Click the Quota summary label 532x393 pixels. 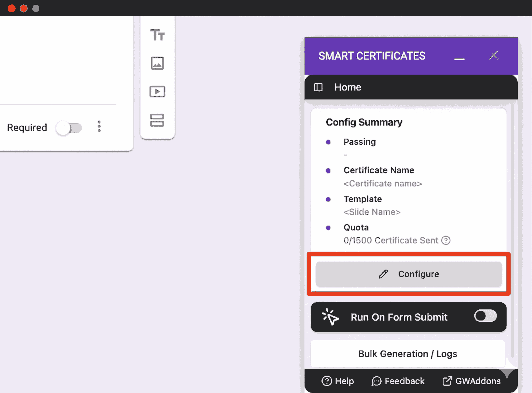click(356, 228)
